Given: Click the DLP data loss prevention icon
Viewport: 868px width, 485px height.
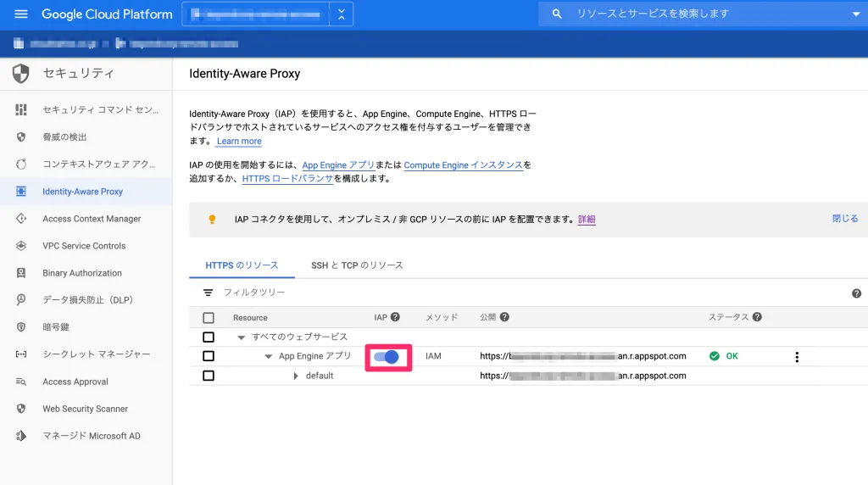Looking at the screenshot, I should pyautogui.click(x=21, y=299).
